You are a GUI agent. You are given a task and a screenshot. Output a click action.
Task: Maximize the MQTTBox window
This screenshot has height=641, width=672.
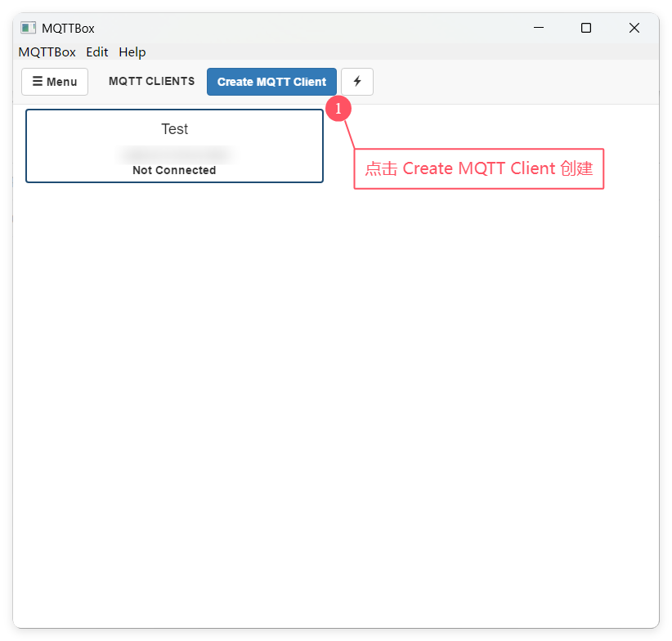(585, 28)
